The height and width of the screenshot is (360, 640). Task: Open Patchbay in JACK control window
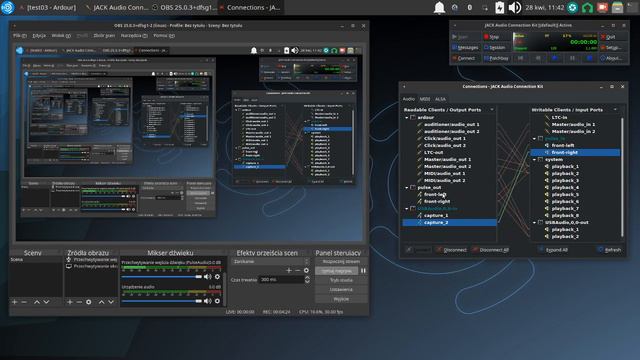496,58
